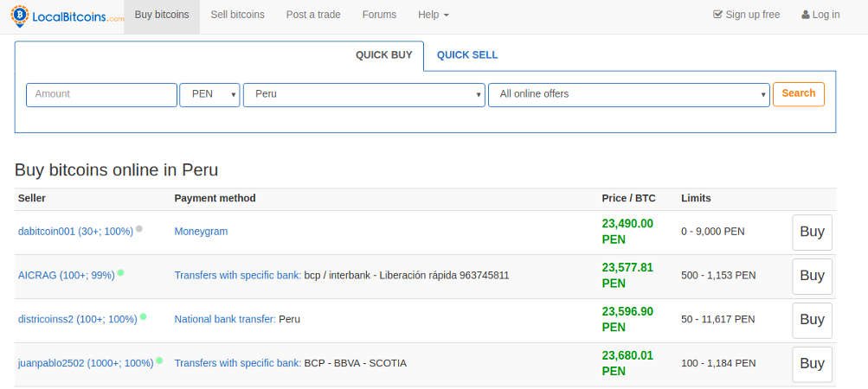Viewport: 868px width, 389px height.
Task: Click the Seller column header
Action: (32, 198)
